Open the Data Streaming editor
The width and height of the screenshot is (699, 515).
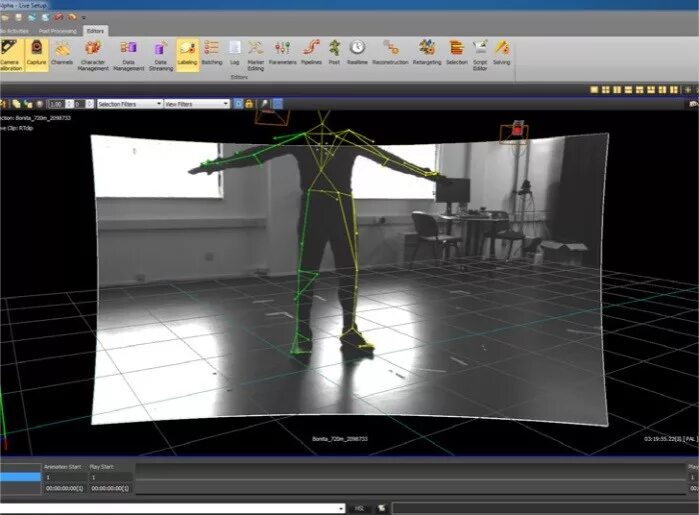[x=160, y=55]
